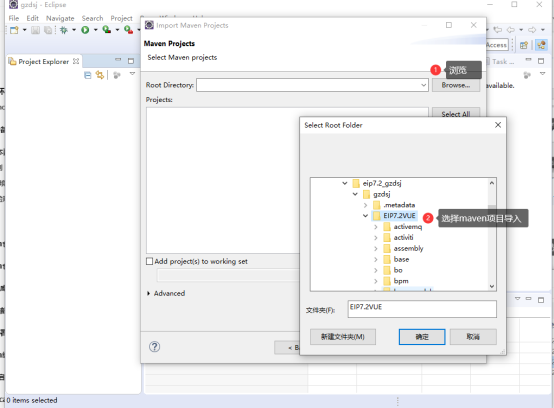Screen dimensions: 554x408
Task: Select the bpm folder
Action: (x=401, y=281)
